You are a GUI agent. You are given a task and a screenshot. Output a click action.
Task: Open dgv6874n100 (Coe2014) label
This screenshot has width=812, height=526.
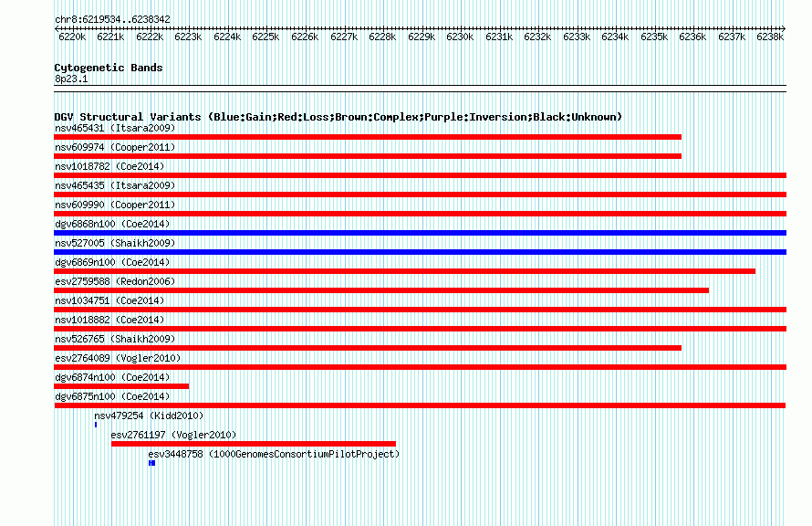click(112, 377)
